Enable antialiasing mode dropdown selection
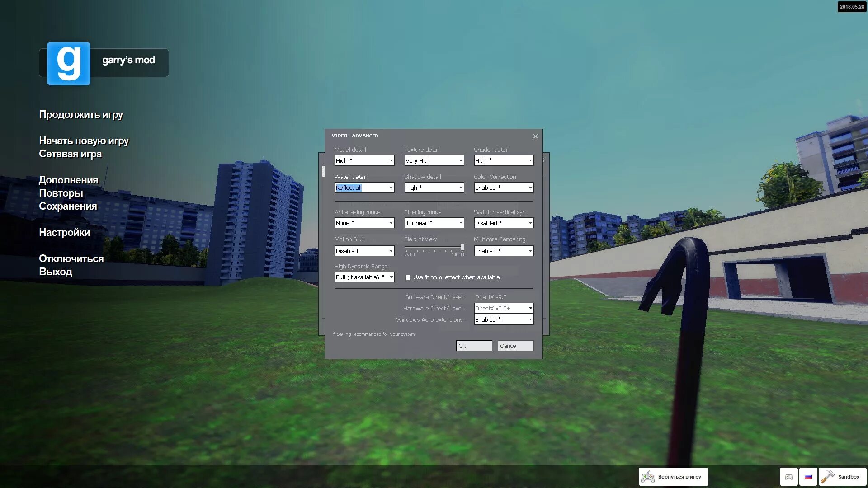 tap(363, 223)
